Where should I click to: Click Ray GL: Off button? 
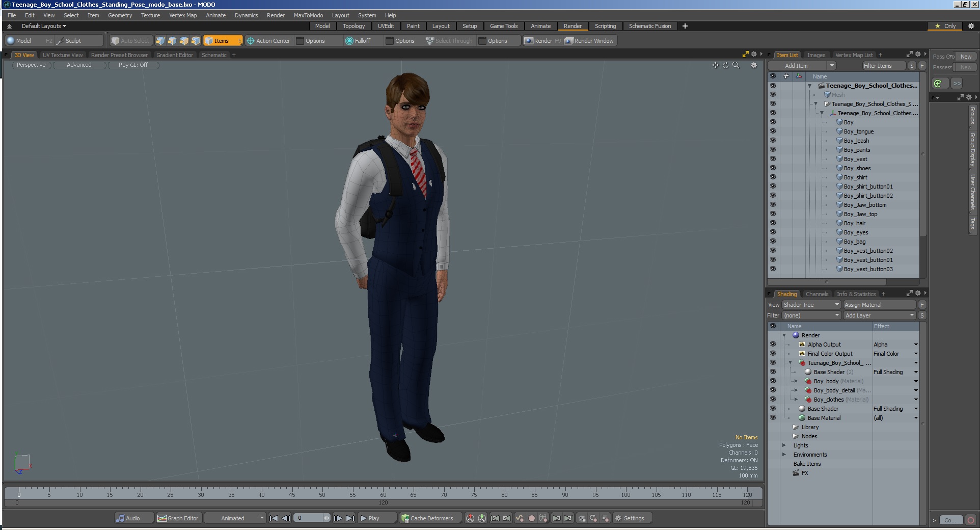(133, 65)
